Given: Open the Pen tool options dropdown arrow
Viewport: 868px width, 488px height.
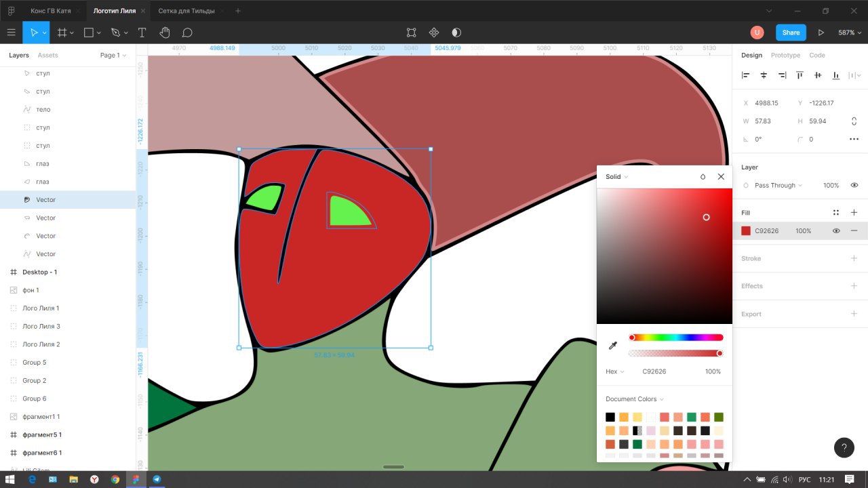Looking at the screenshot, I should tap(125, 33).
